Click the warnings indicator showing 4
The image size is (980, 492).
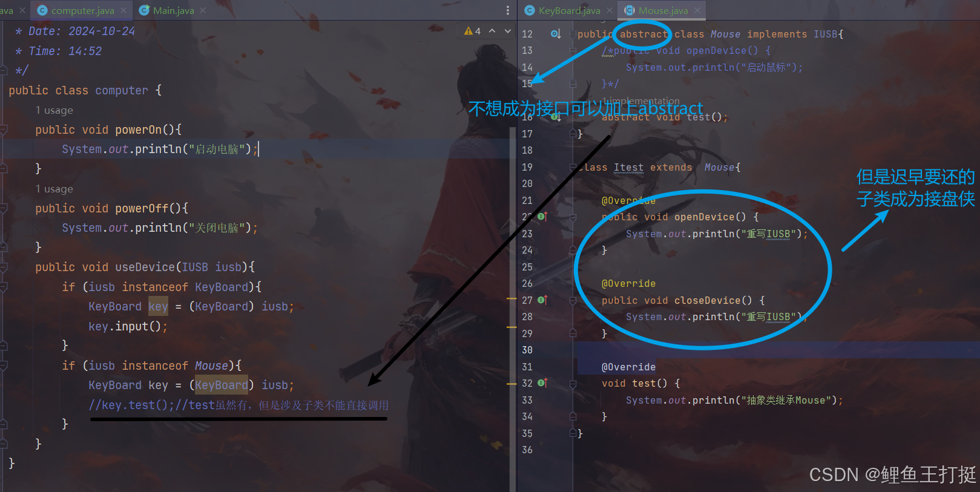click(472, 31)
